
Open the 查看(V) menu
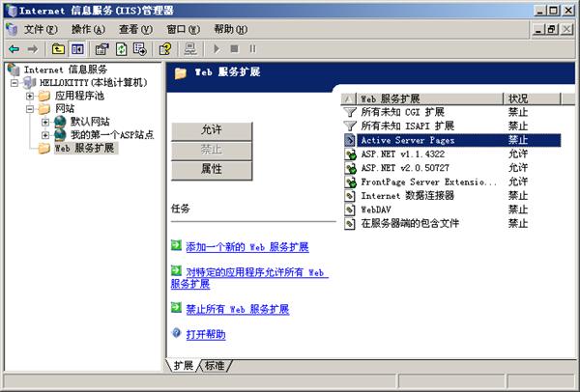point(135,29)
